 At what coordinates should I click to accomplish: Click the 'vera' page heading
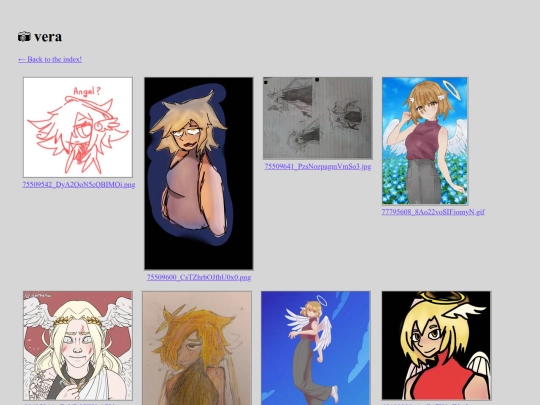48,37
